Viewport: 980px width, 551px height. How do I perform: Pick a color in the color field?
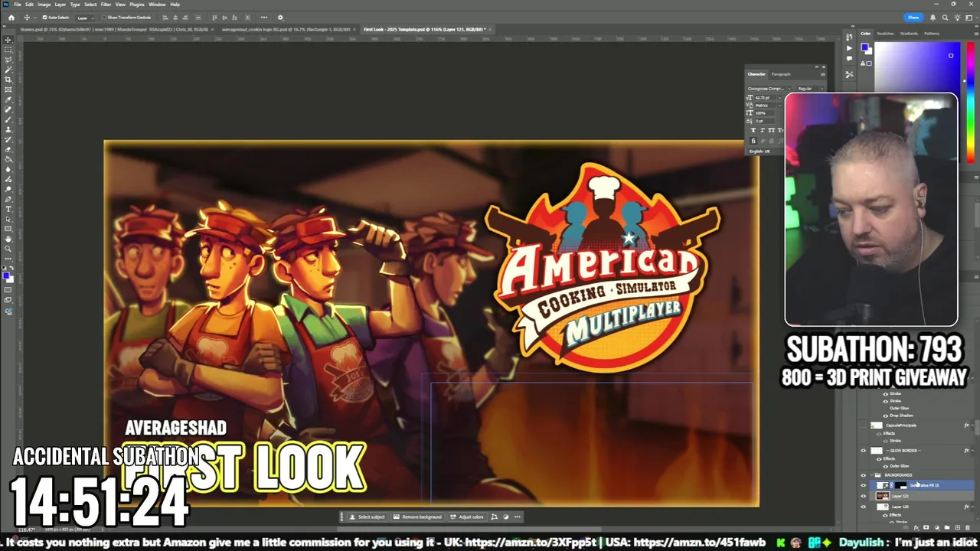click(x=917, y=67)
